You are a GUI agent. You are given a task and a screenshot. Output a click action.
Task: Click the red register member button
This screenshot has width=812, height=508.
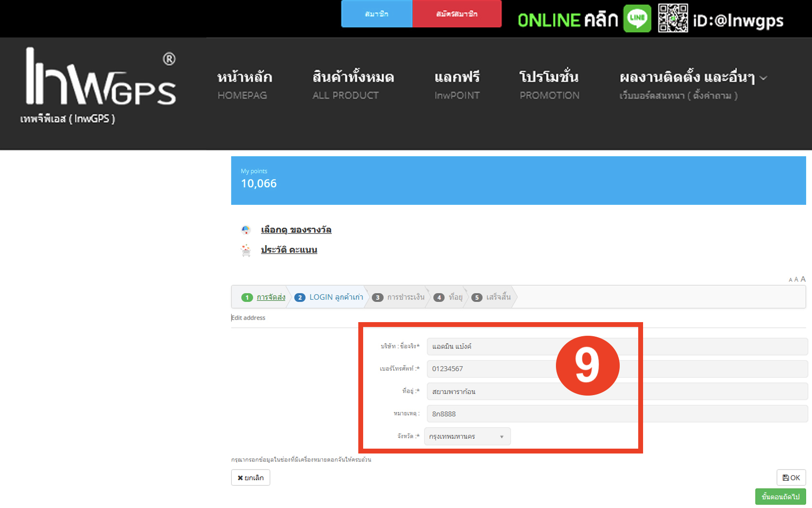pos(457,14)
